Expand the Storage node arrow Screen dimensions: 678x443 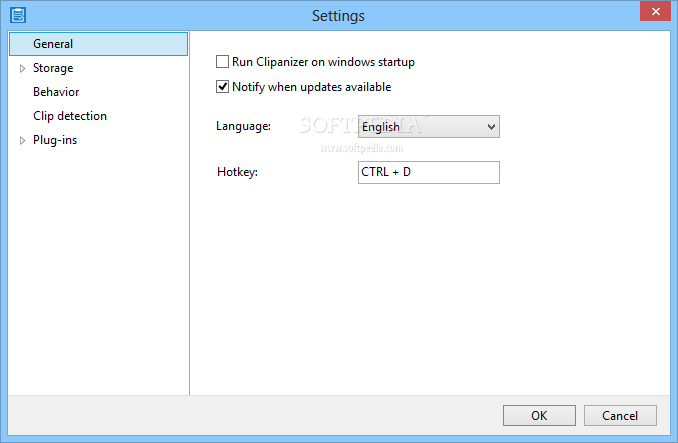pos(22,68)
